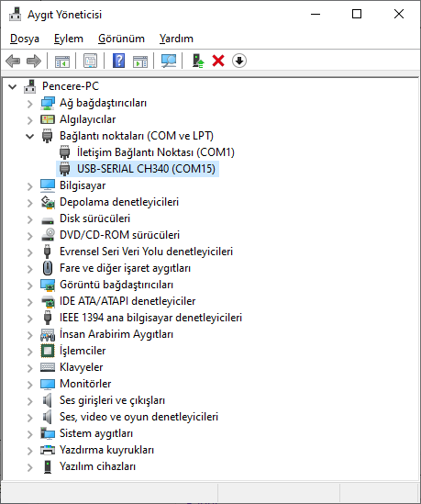The height and width of the screenshot is (504, 421).
Task: Click the update driver toolbar icon
Action: tap(198, 61)
